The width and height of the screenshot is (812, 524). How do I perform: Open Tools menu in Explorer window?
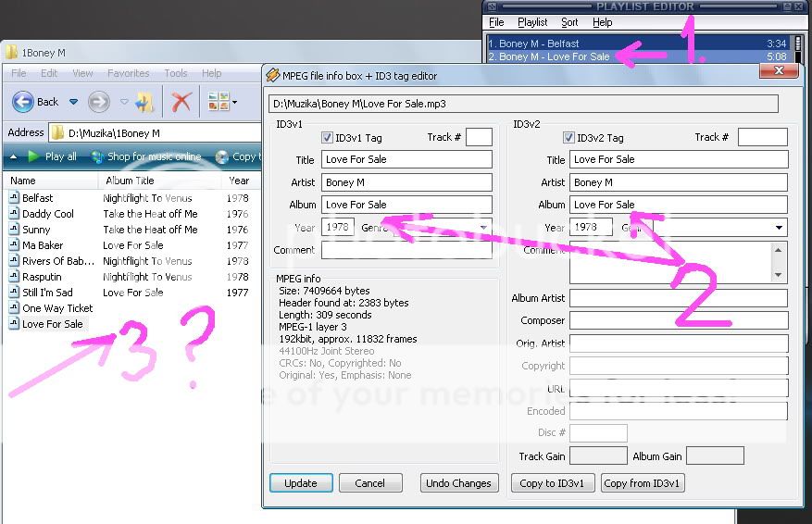pos(176,73)
